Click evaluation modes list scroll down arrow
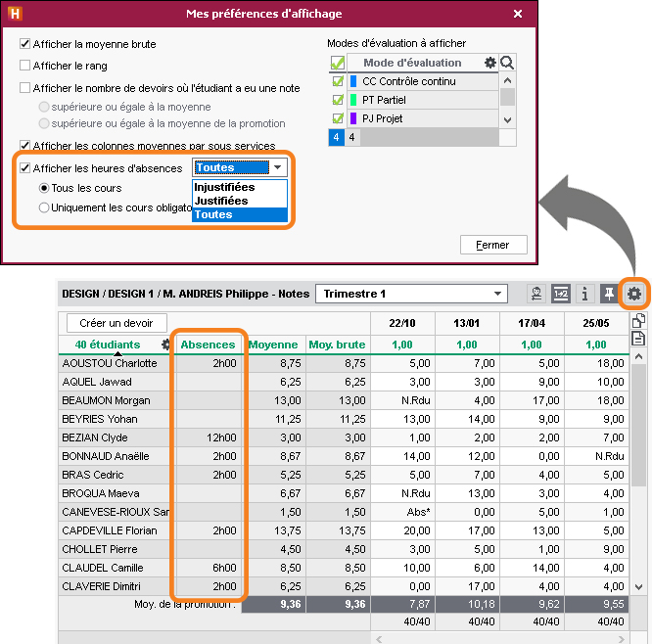The width and height of the screenshot is (652, 644). pyautogui.click(x=507, y=120)
